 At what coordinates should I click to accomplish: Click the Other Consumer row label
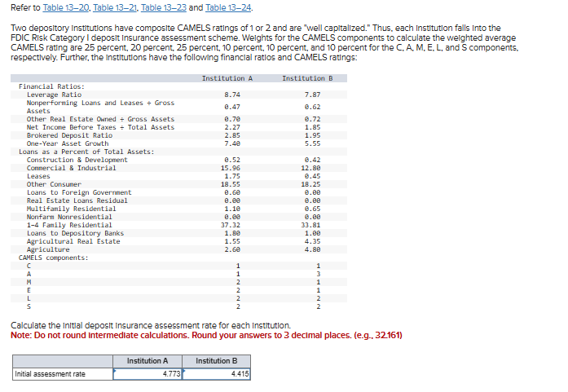[x=54, y=184]
